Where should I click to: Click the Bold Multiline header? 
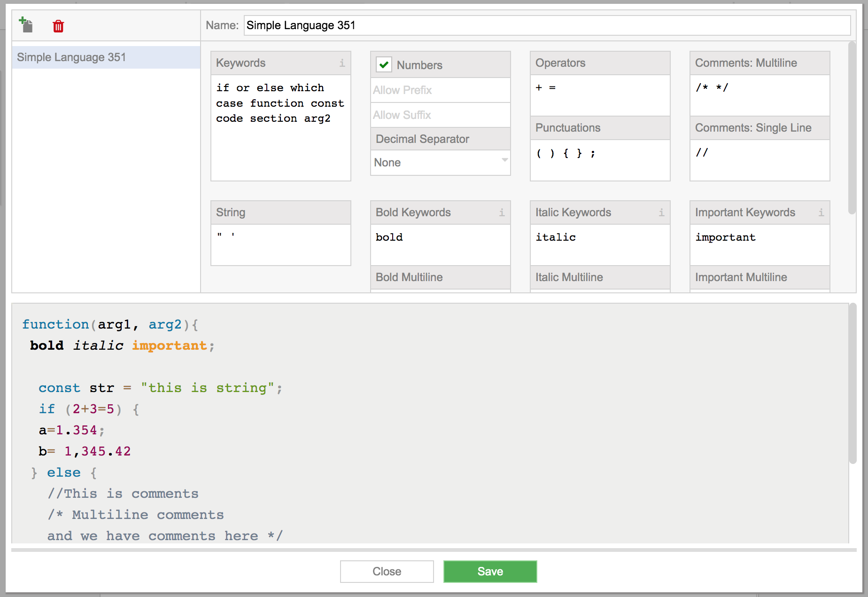(441, 277)
